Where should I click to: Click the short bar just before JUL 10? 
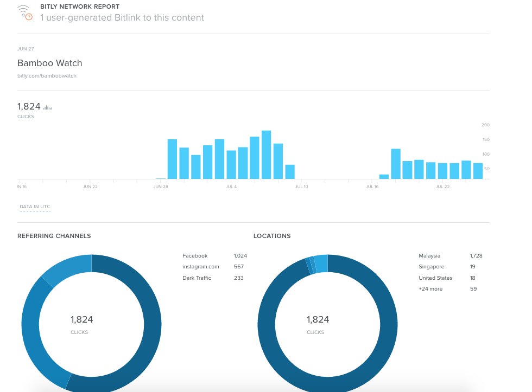(290, 172)
